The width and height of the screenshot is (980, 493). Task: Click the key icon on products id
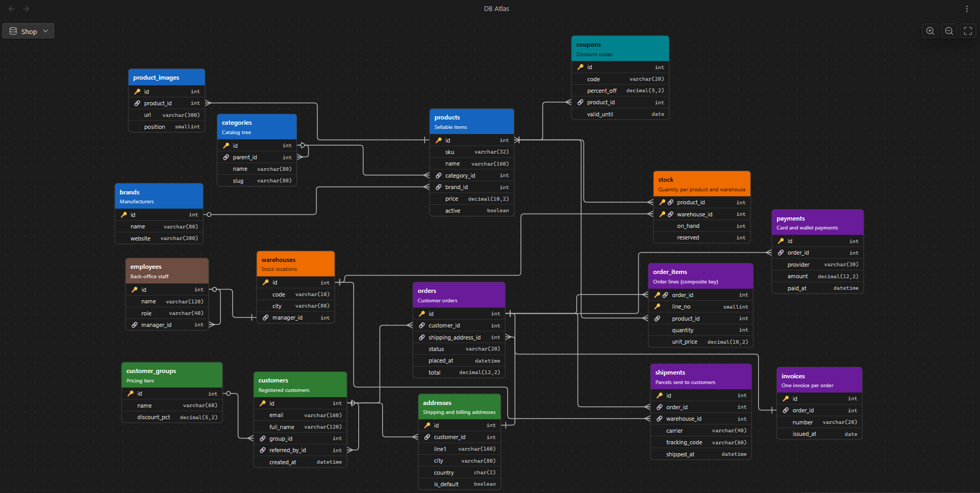point(439,140)
